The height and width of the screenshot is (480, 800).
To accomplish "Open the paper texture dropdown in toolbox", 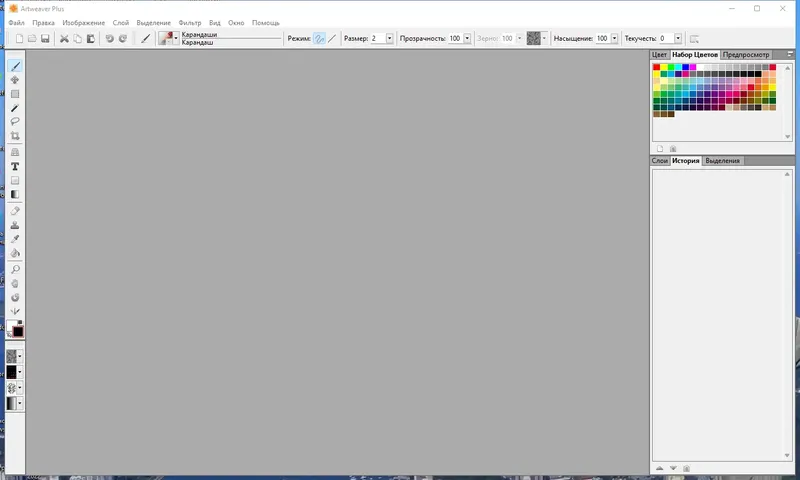I will [19, 356].
